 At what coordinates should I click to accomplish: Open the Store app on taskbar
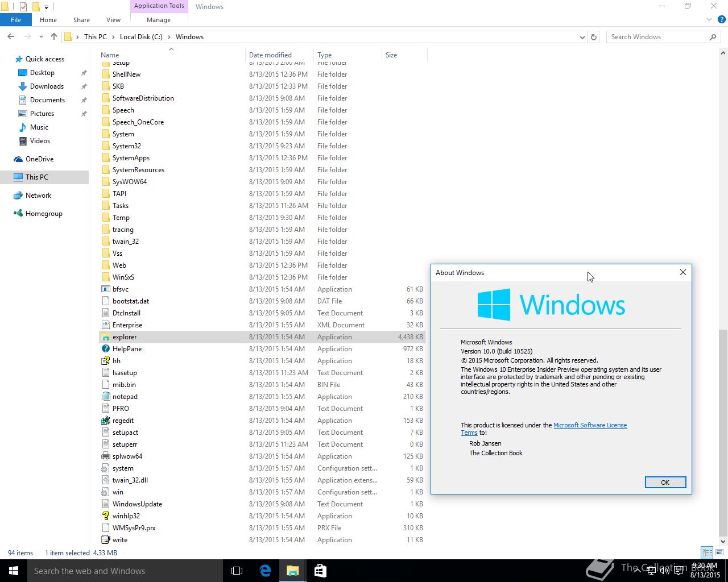coord(320,571)
